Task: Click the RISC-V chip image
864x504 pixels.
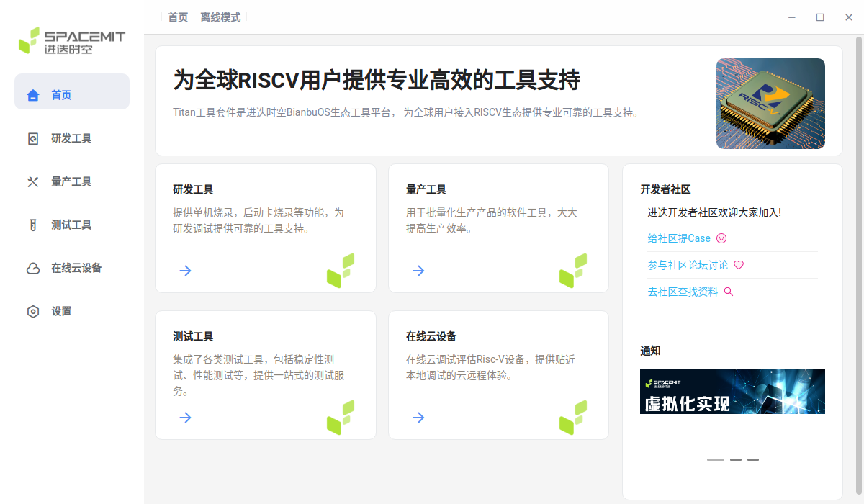Action: point(770,104)
